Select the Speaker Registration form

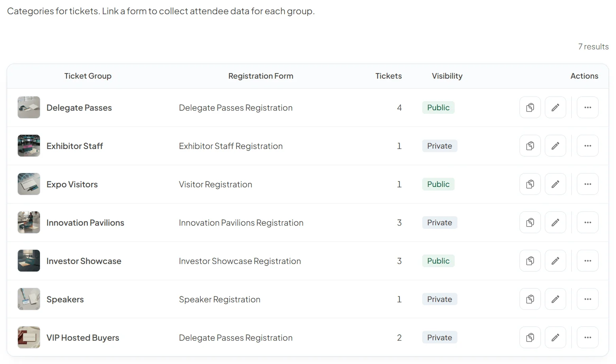point(220,300)
